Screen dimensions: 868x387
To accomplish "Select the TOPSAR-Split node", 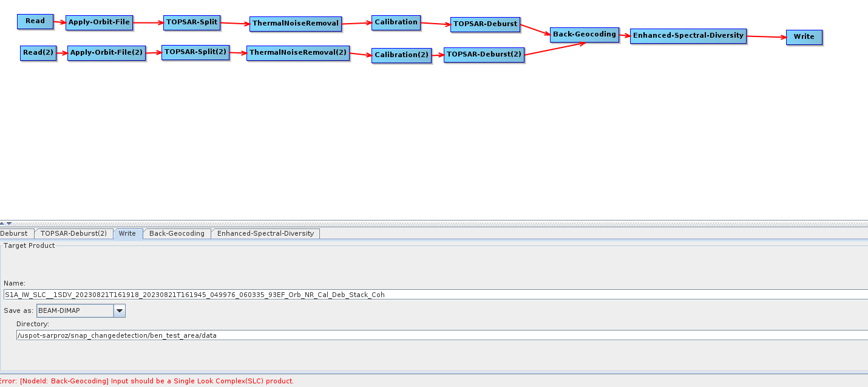I will point(191,22).
